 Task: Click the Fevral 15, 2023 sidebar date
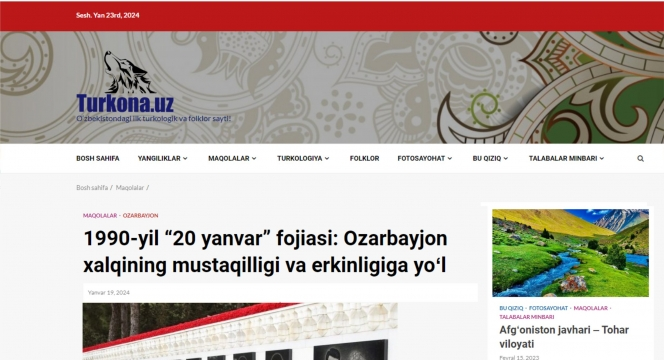click(x=519, y=357)
